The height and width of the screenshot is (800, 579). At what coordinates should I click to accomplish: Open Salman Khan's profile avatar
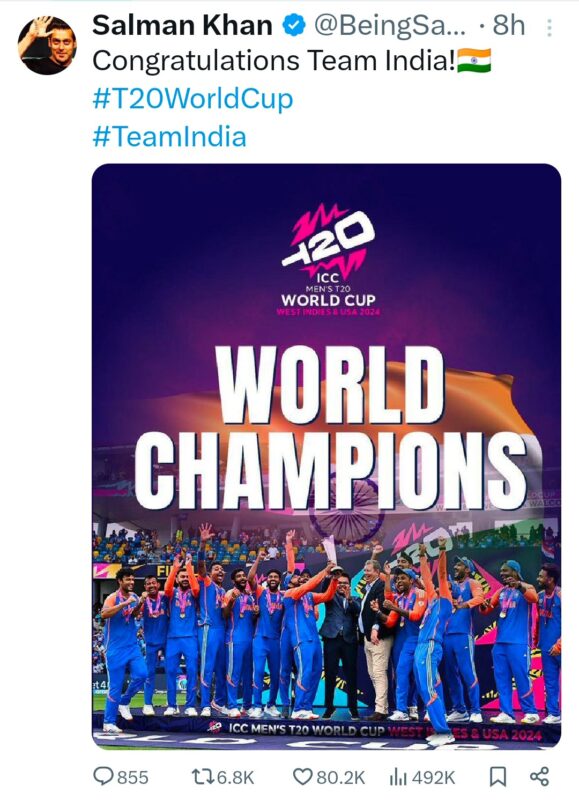pos(47,45)
